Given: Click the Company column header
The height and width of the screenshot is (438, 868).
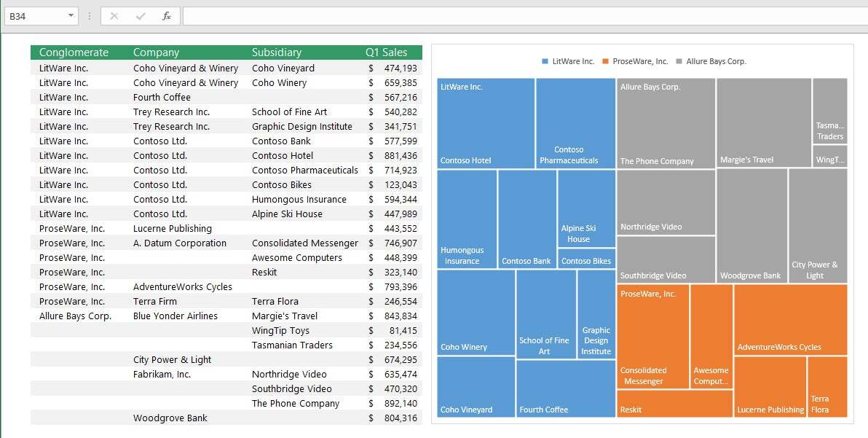Looking at the screenshot, I should tap(156, 52).
